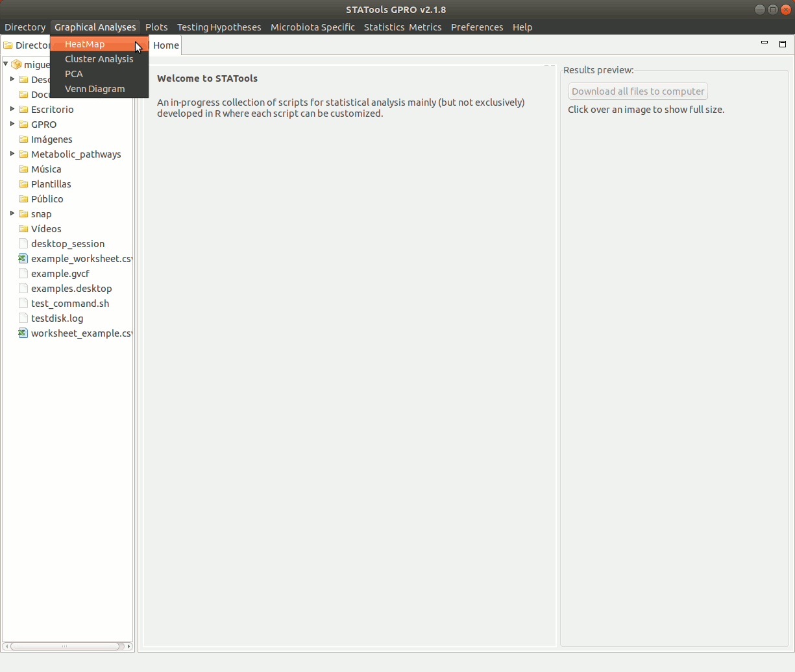
Task: Select HeatMap from the Graphical Analyses menu
Action: click(x=84, y=44)
